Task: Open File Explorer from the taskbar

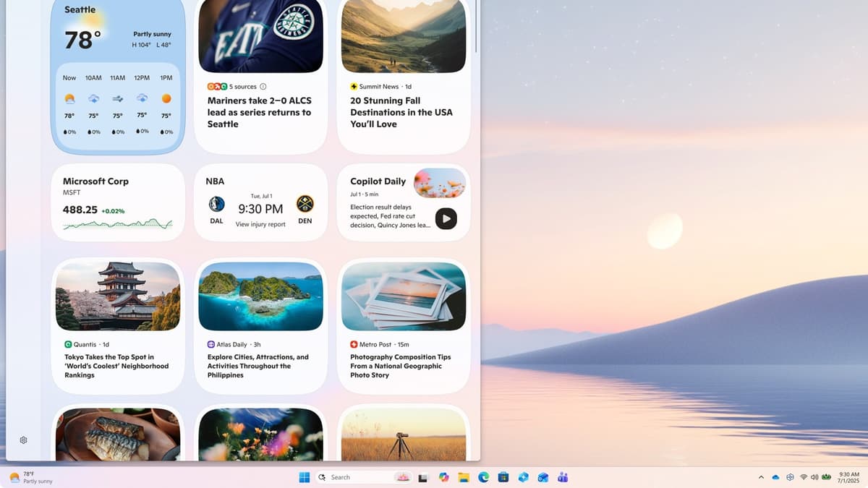Action: [464, 477]
